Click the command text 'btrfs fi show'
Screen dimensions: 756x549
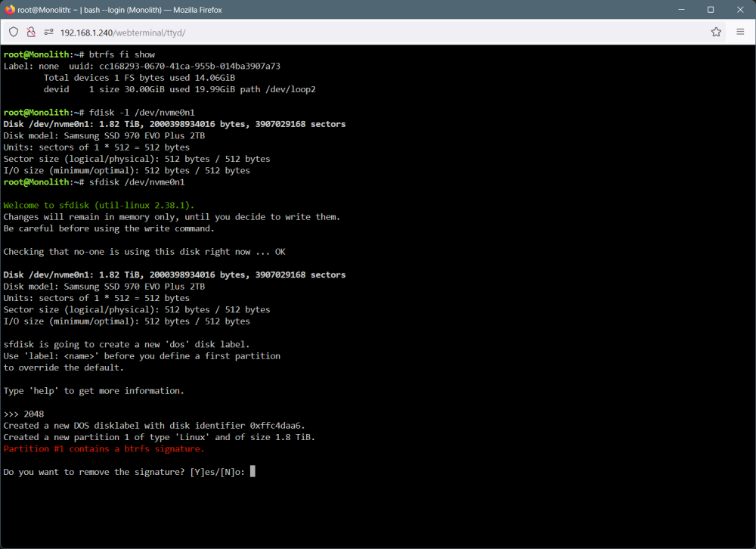pyautogui.click(x=122, y=54)
